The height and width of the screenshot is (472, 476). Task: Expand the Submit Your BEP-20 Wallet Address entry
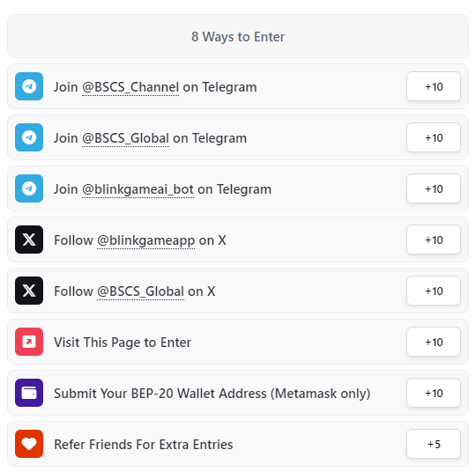(238, 393)
